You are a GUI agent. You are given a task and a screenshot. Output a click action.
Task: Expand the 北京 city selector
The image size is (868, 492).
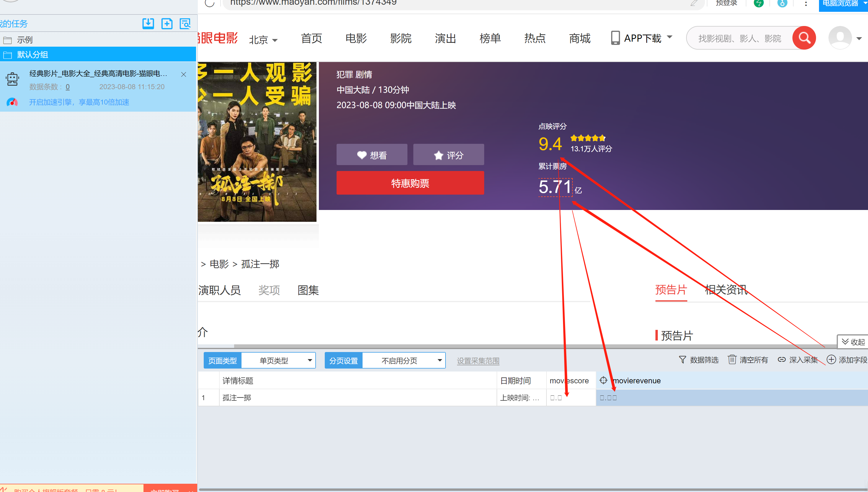click(x=263, y=40)
